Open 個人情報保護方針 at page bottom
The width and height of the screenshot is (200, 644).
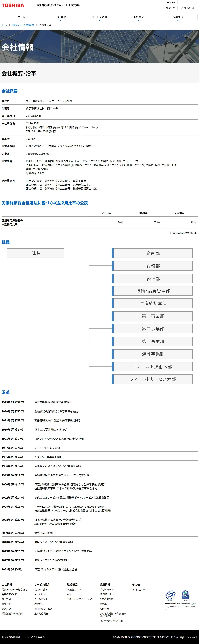(11, 637)
